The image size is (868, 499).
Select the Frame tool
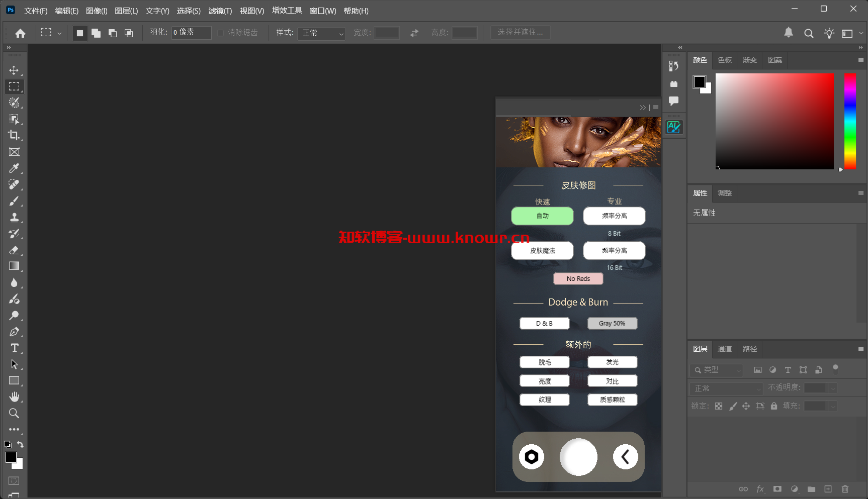pos(14,152)
